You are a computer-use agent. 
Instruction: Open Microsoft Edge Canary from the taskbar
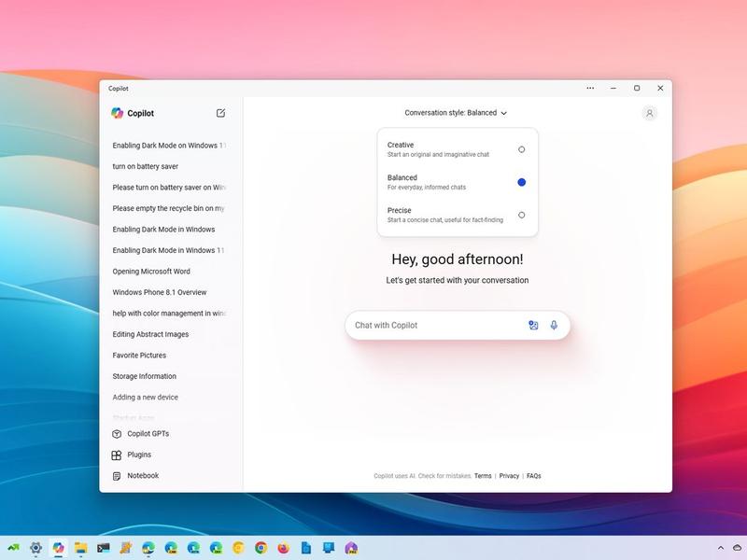coord(171,548)
